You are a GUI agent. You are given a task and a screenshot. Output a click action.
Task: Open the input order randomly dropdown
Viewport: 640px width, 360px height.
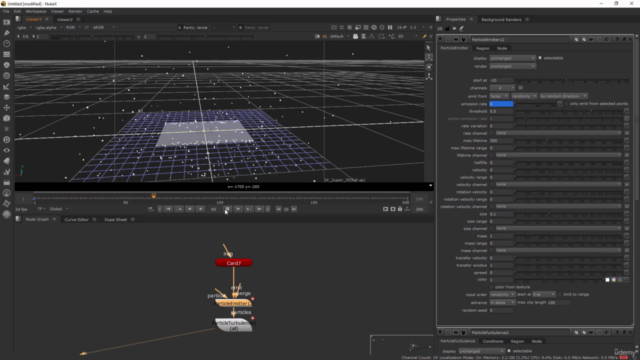[x=502, y=294]
